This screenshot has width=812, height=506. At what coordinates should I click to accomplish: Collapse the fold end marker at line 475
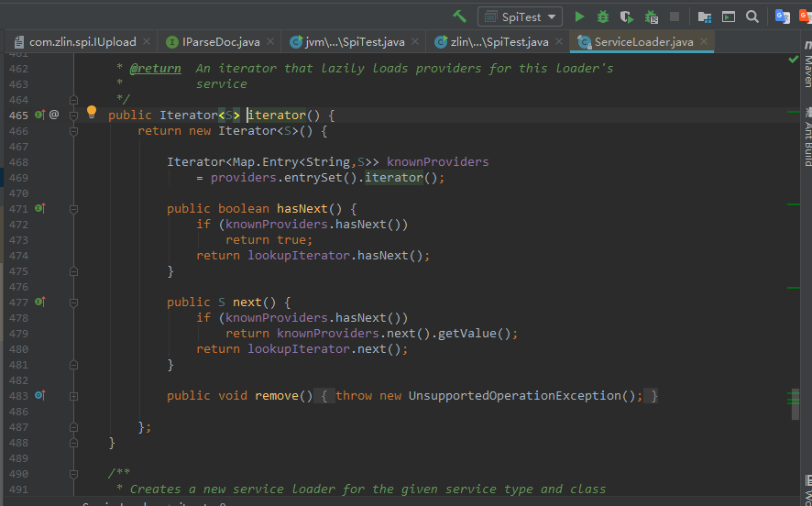(73, 271)
